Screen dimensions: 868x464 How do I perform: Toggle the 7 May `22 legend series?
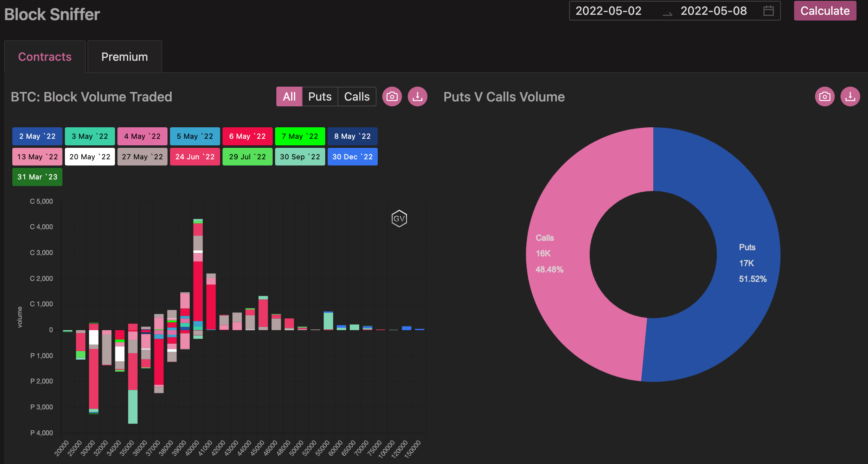(x=300, y=136)
